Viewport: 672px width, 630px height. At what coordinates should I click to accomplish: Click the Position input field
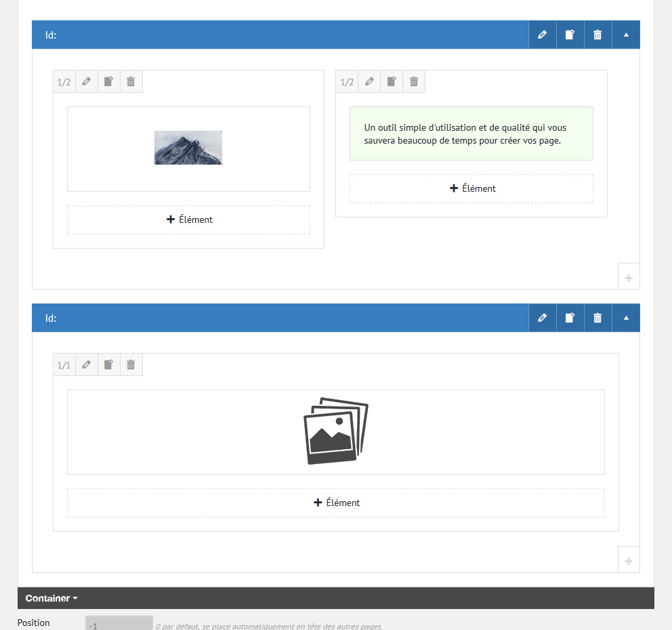[119, 624]
